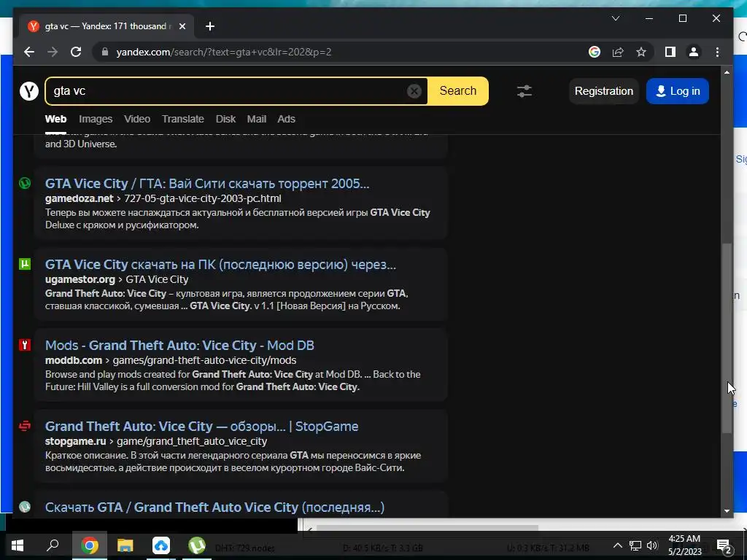
Task: View site information padlock icon
Action: coord(105,52)
